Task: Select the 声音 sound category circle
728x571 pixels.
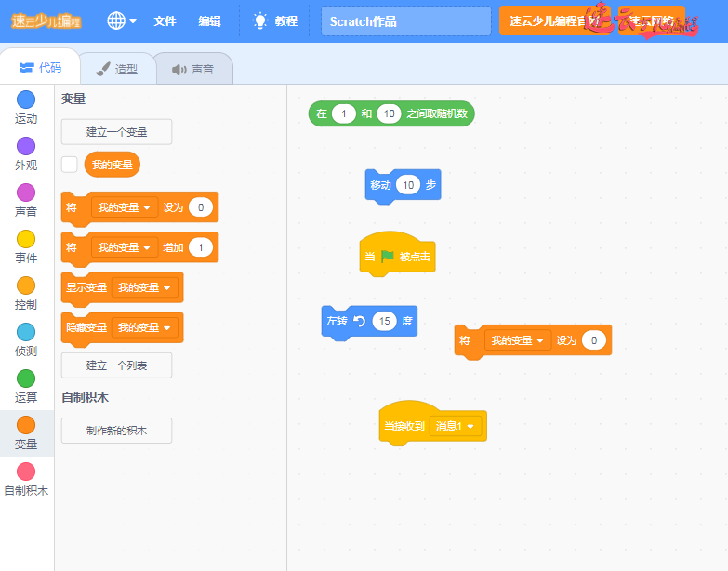Action: tap(26, 193)
